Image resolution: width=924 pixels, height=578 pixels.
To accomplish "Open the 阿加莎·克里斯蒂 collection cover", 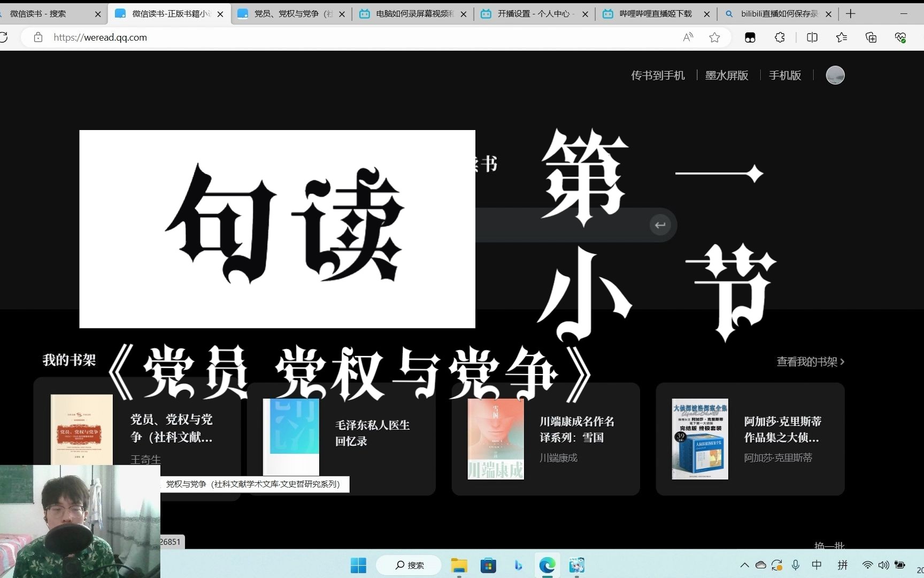I will [700, 439].
